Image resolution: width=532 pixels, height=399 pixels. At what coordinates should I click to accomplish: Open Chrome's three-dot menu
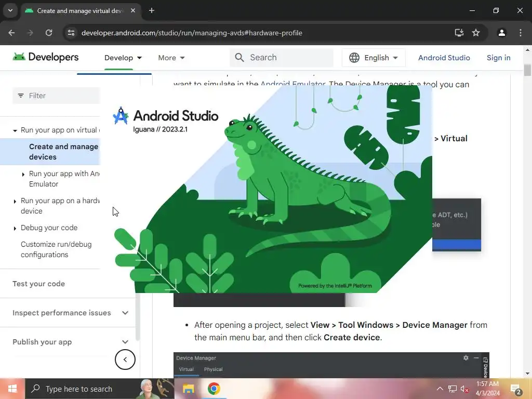pyautogui.click(x=521, y=33)
